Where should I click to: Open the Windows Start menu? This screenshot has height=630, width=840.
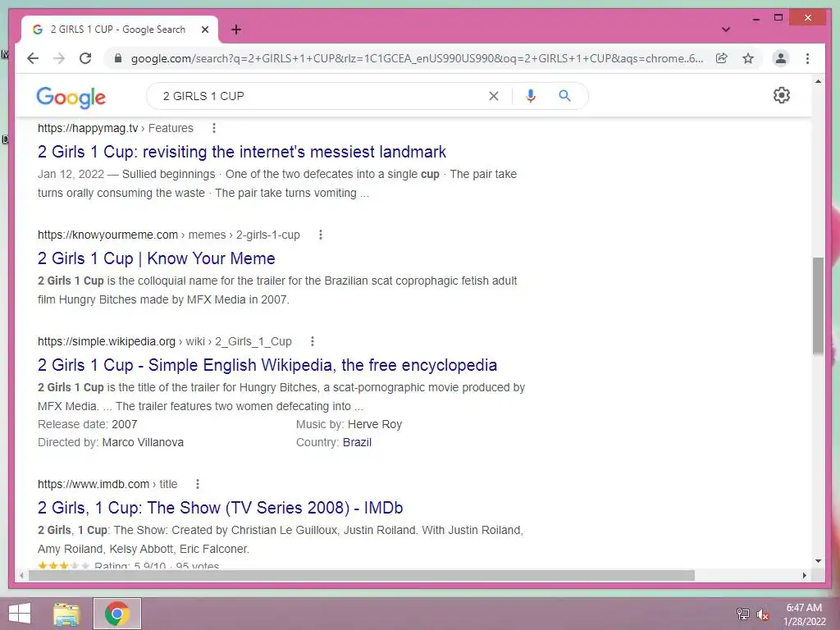point(20,614)
